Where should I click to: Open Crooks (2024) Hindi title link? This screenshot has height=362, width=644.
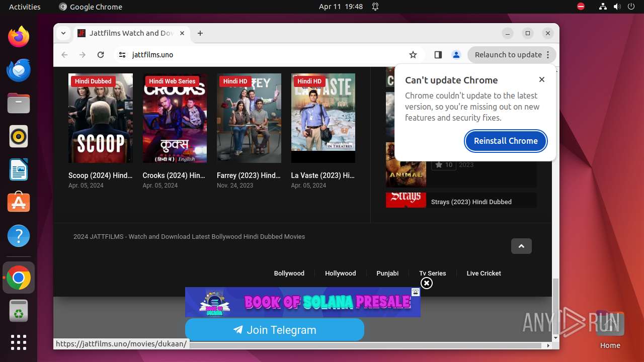click(174, 175)
